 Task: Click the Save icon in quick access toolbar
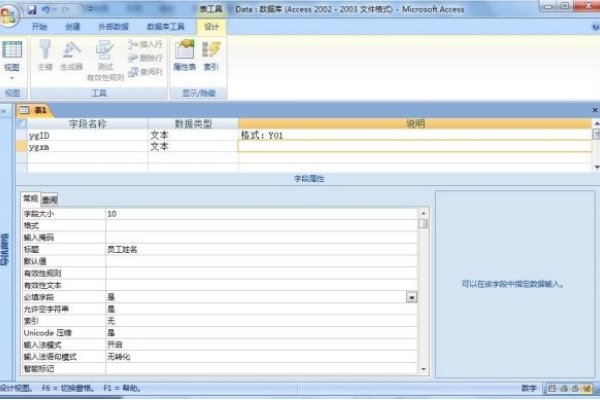[x=32, y=10]
